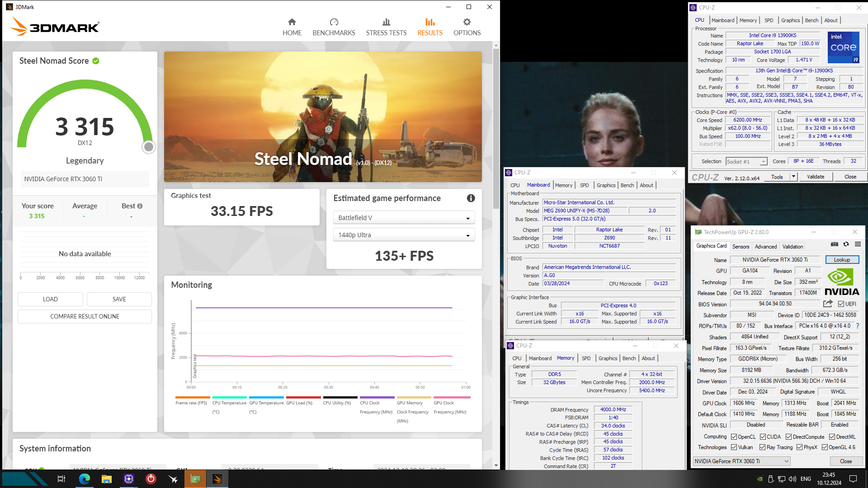Click the Tools button in CPU-Z
The image size is (868, 488).
[x=777, y=177]
